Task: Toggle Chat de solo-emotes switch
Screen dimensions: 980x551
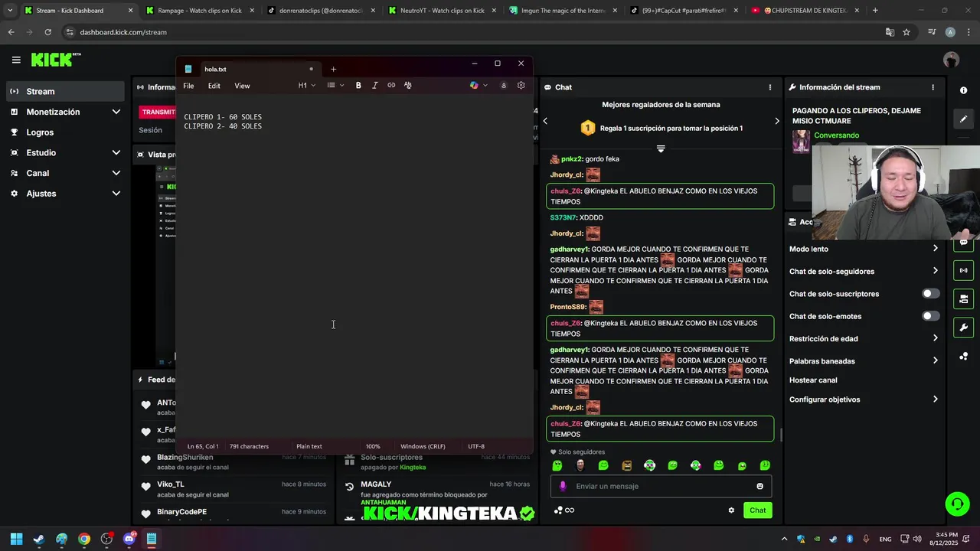Action: (931, 316)
